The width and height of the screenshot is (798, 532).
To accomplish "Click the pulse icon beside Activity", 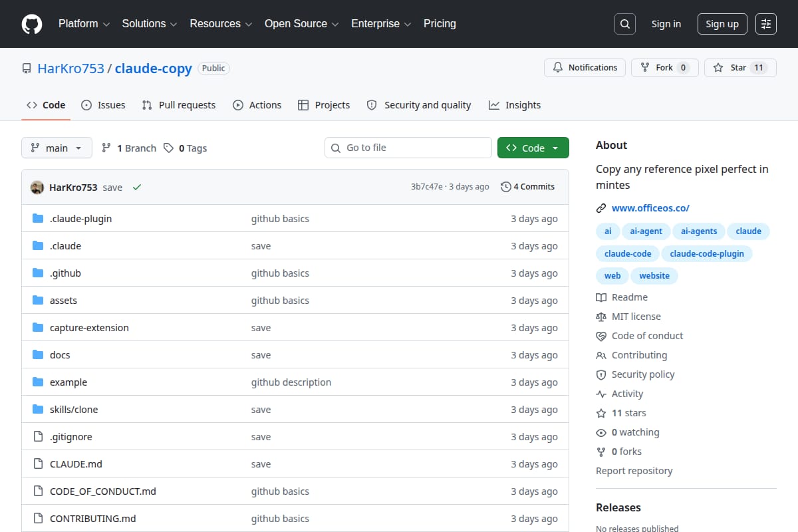I will click(x=601, y=394).
